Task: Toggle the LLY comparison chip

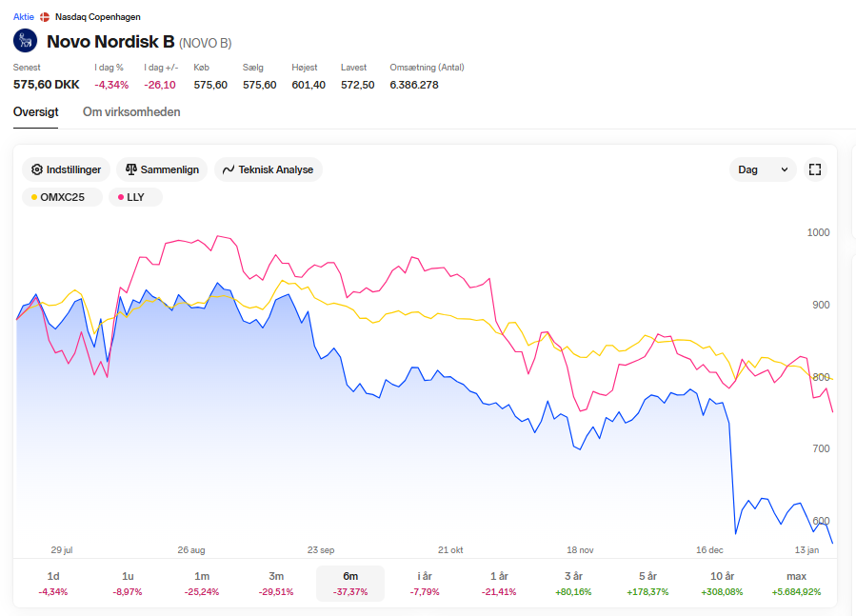Action: pos(135,197)
